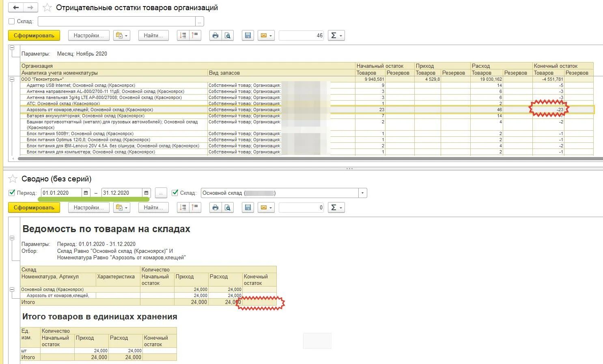Open print preview in top toolbar
Screen dimensions: 603x364
point(228,35)
